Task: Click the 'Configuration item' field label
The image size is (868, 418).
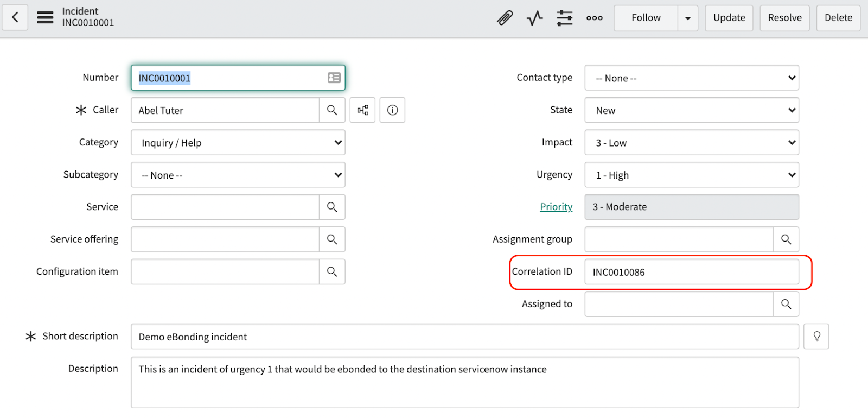Action: coord(77,271)
